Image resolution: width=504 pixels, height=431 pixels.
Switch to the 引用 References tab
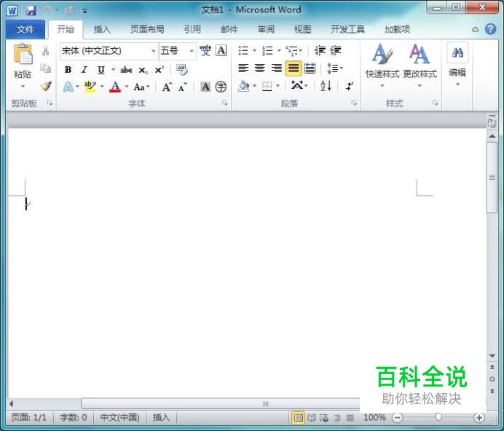pos(192,30)
